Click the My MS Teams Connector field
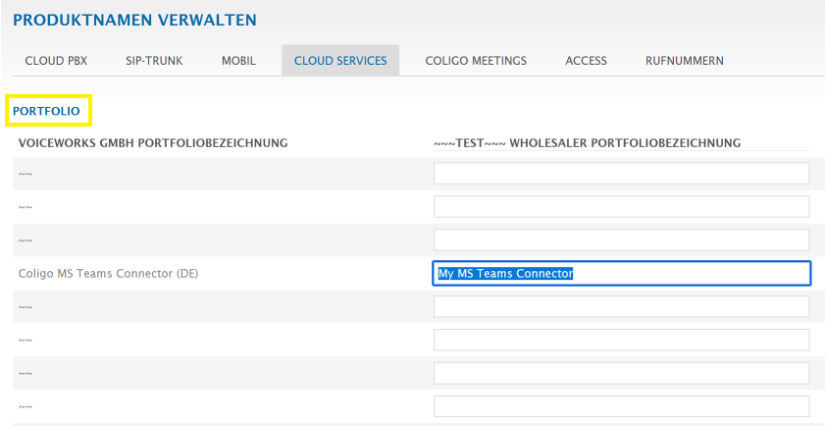 (620, 274)
